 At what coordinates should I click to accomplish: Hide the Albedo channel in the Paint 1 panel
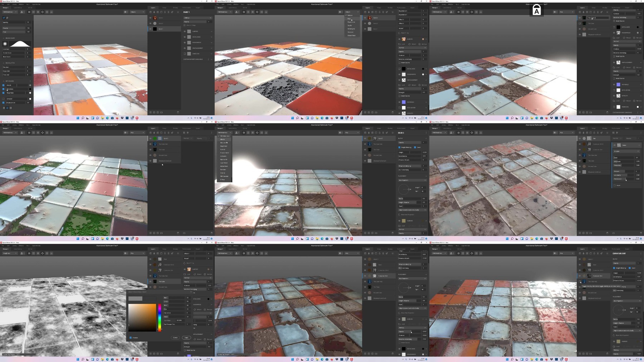[185, 32]
